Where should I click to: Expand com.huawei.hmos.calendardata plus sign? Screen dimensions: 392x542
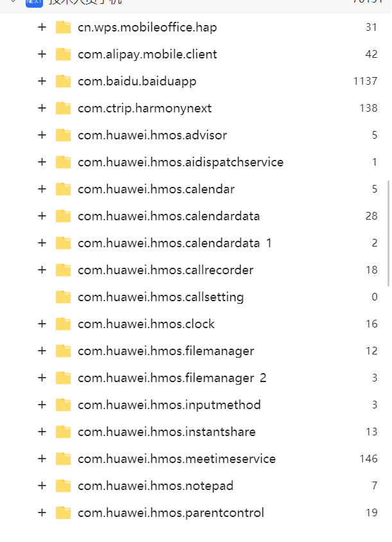click(42, 216)
